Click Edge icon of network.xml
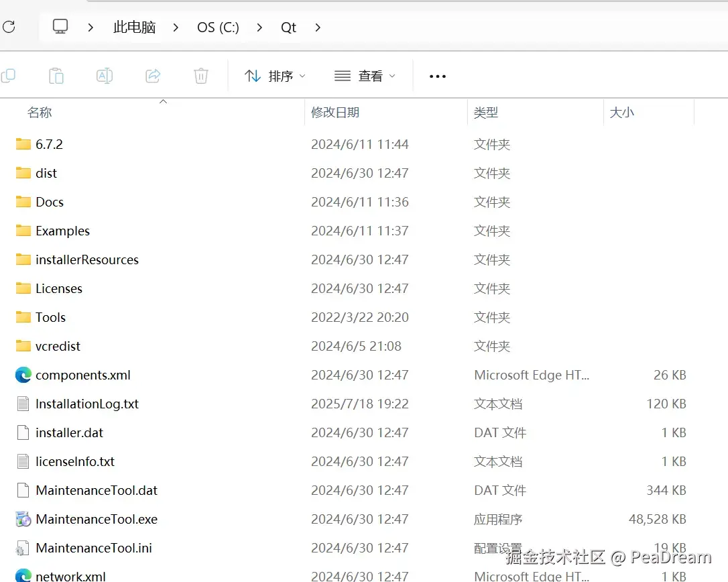Viewport: 728px width, 582px height. (x=23, y=575)
